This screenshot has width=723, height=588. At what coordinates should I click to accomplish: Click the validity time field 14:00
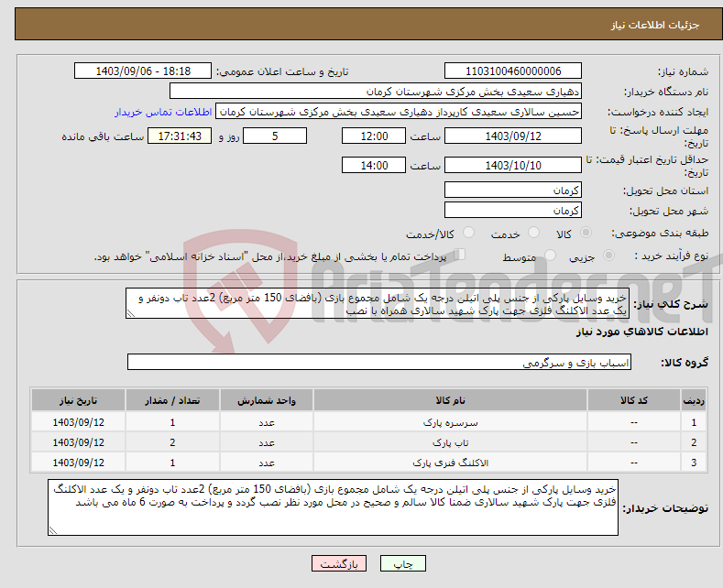pyautogui.click(x=374, y=165)
